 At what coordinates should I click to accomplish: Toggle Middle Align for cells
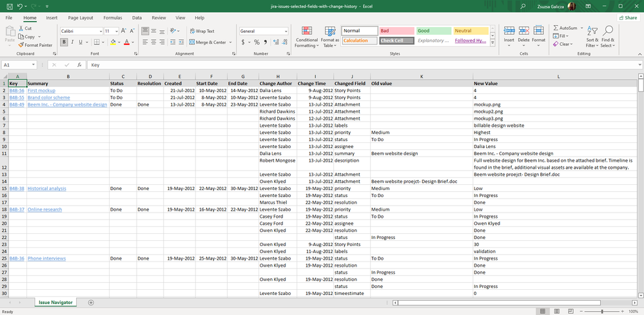pyautogui.click(x=153, y=31)
